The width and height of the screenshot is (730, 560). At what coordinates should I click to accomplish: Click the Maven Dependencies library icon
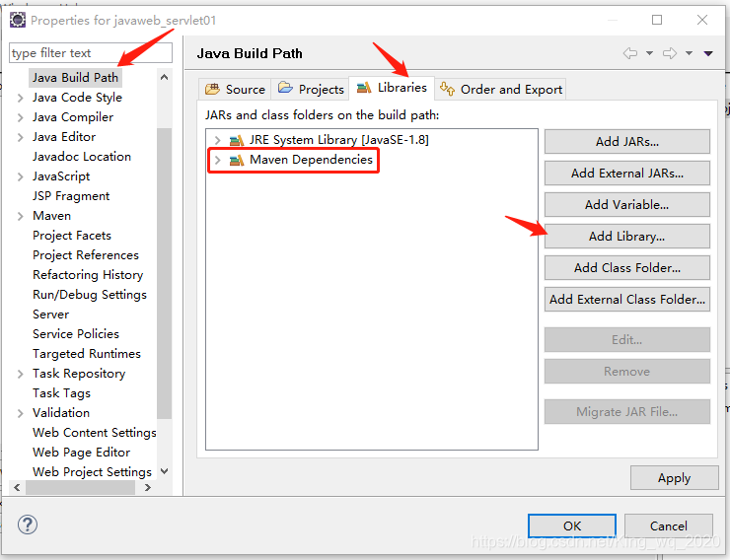237,160
